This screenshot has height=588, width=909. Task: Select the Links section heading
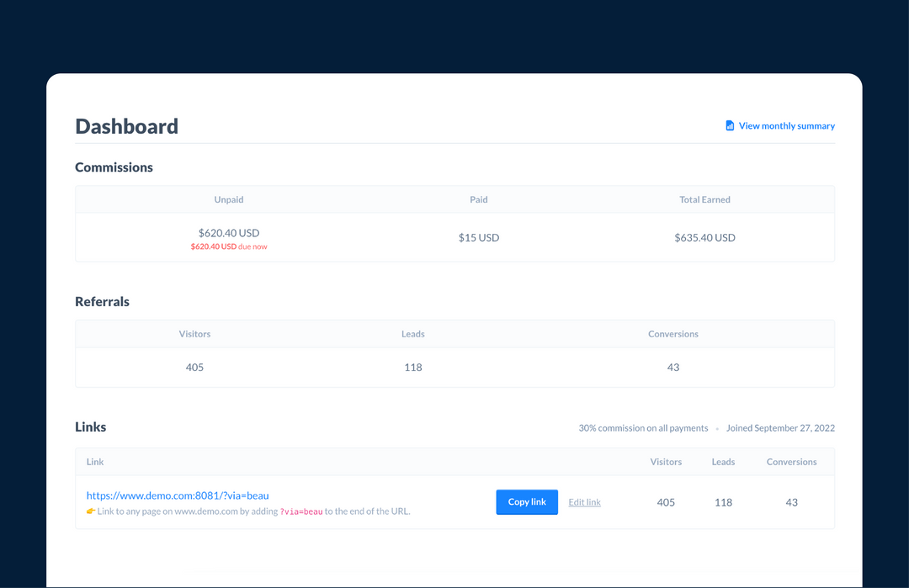[x=90, y=426]
